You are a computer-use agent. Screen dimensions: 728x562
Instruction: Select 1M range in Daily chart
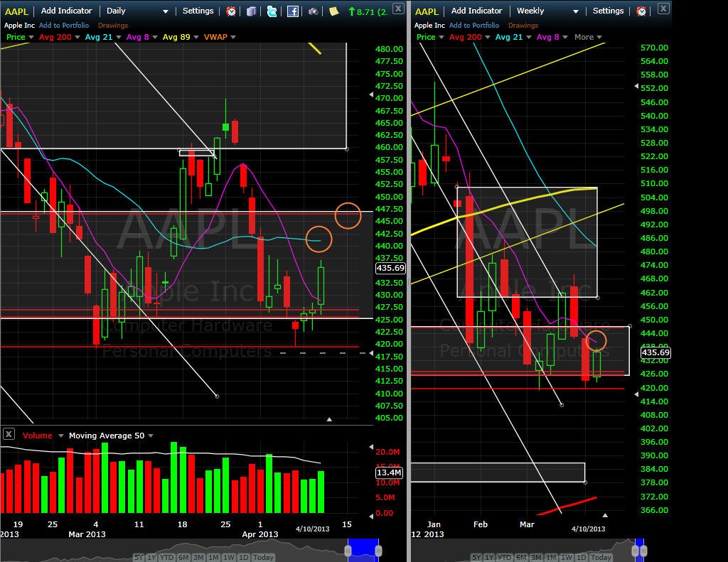tap(213, 557)
